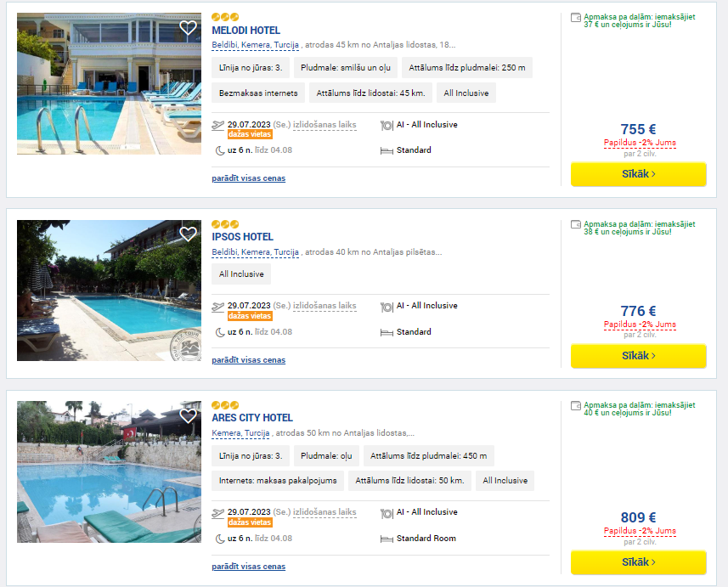Screen dimensions: 728x587
Task: Click the star rating of Melodi Hotel
Action: point(225,17)
